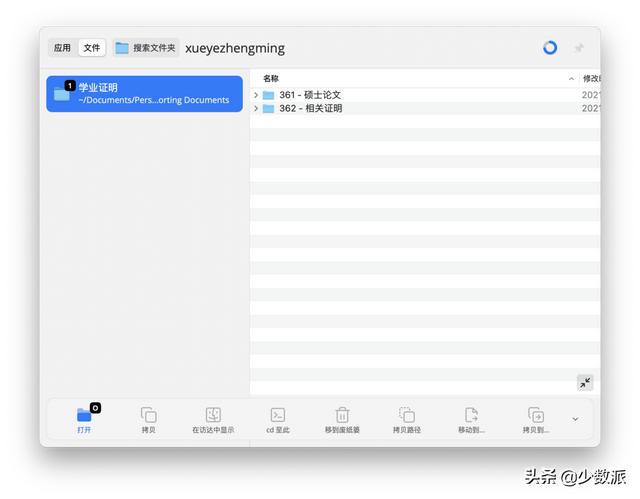Click the 拷贝 (Copy) action icon
This screenshot has height=499, width=640.
pyautogui.click(x=149, y=415)
